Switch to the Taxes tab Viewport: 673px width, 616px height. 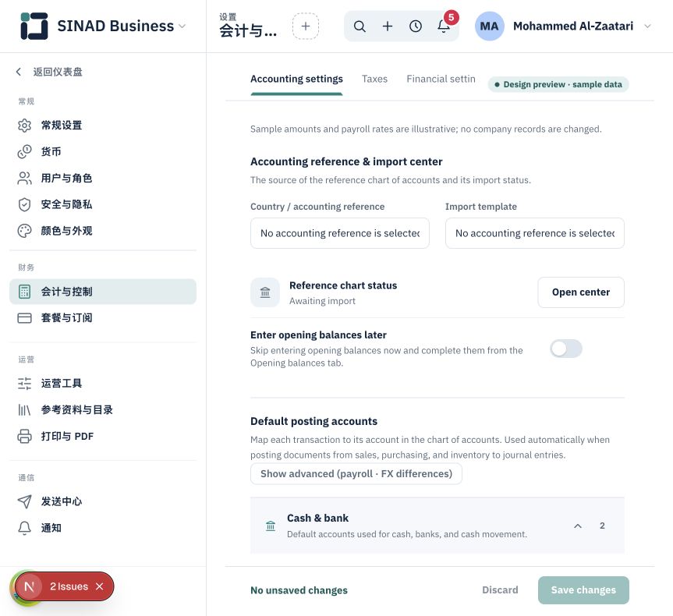tap(374, 79)
